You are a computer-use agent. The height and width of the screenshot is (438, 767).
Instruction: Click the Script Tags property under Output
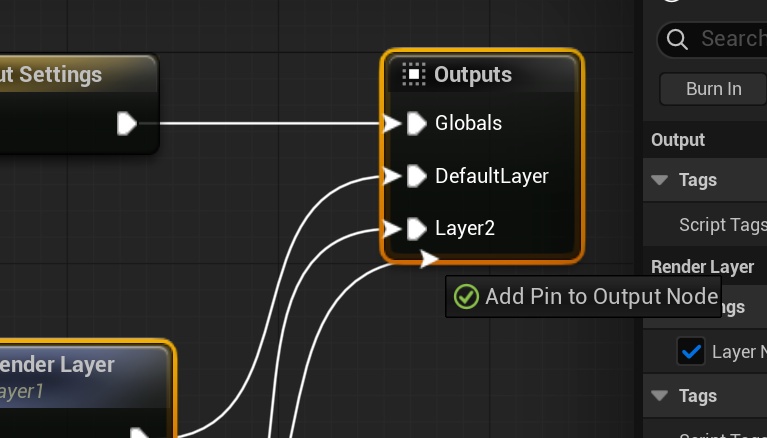(721, 225)
